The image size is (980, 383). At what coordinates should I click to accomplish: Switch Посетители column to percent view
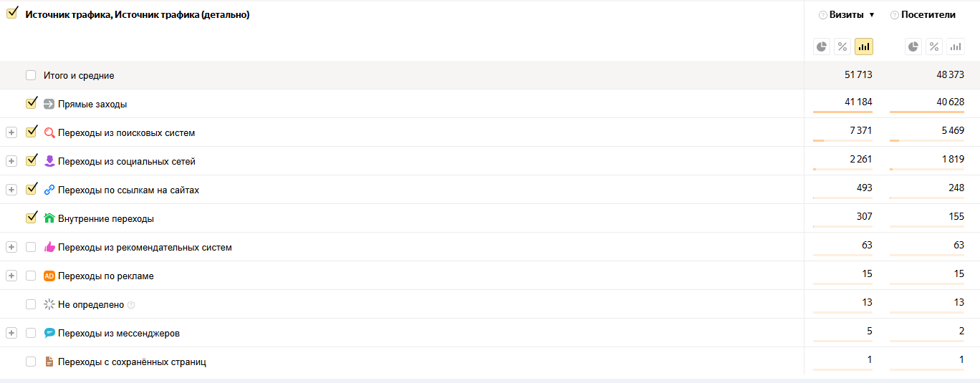934,47
